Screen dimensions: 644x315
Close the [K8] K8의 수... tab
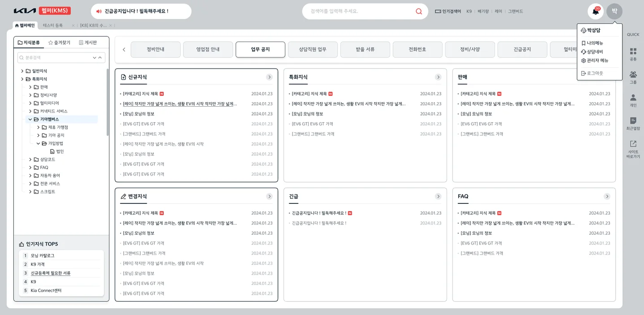pyautogui.click(x=110, y=26)
